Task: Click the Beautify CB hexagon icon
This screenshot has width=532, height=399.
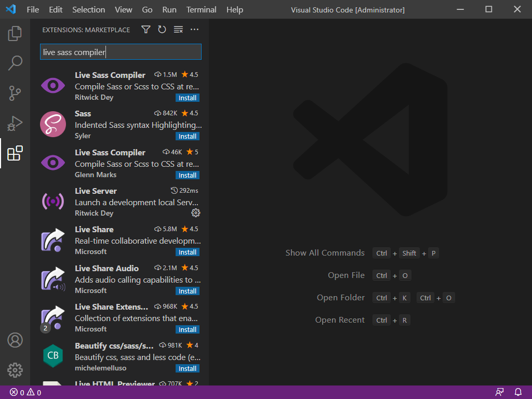Action: point(53,355)
